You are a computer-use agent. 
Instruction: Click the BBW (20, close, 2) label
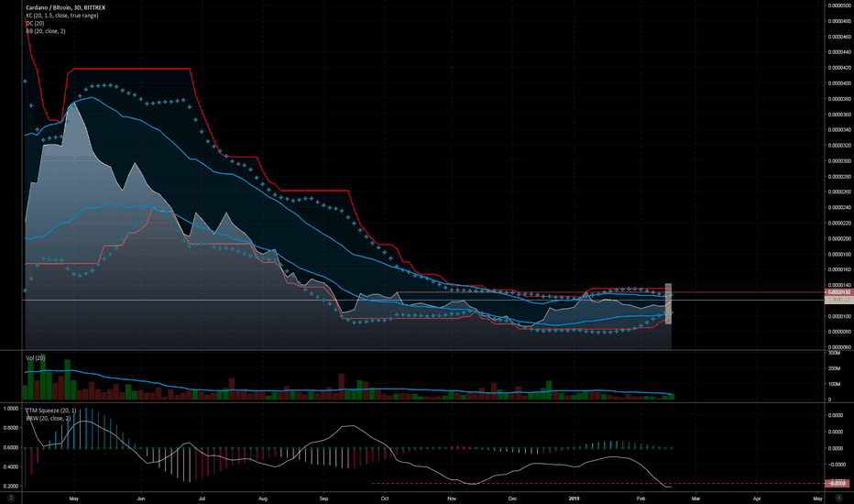pos(49,419)
